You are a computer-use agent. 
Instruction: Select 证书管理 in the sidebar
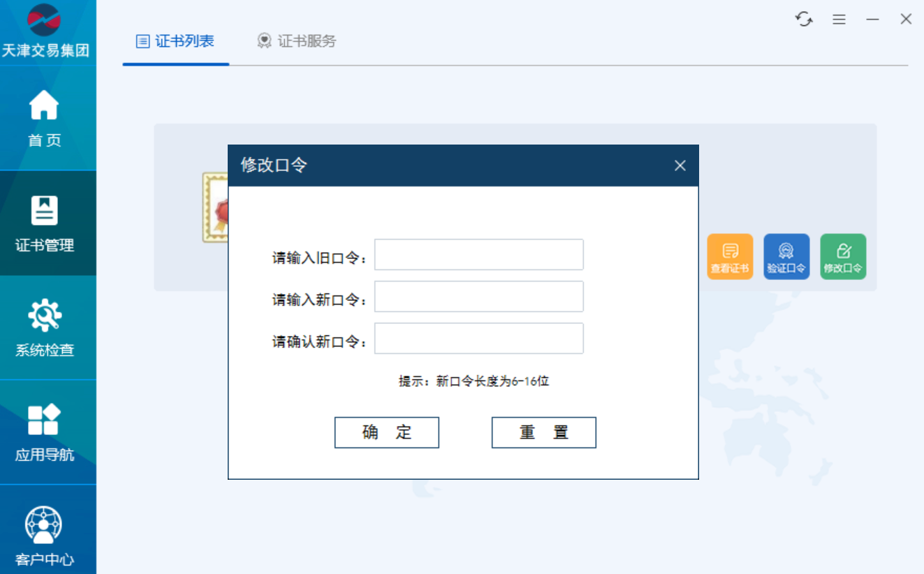45,223
